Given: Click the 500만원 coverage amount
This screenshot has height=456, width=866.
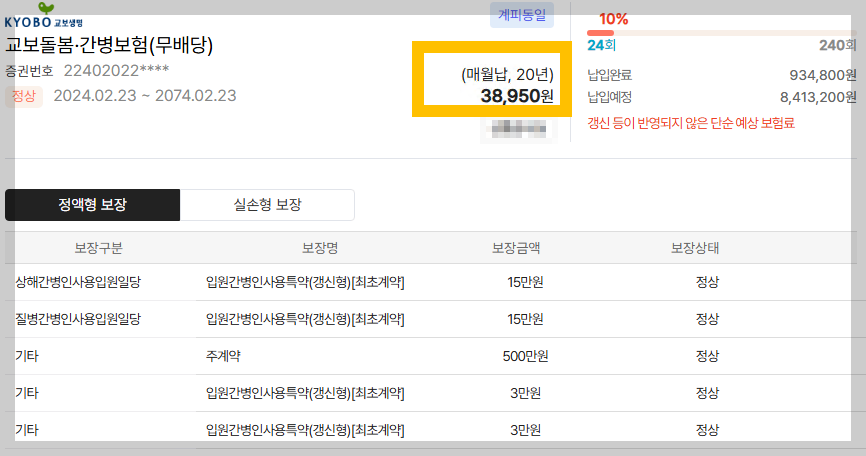Looking at the screenshot, I should click(x=525, y=356).
